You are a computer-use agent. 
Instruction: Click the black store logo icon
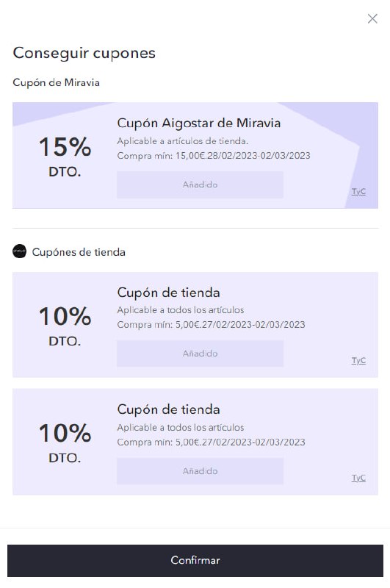coord(20,251)
